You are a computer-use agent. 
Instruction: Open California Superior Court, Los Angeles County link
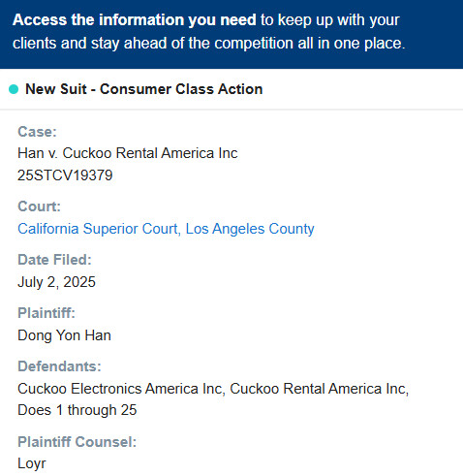coord(166,229)
